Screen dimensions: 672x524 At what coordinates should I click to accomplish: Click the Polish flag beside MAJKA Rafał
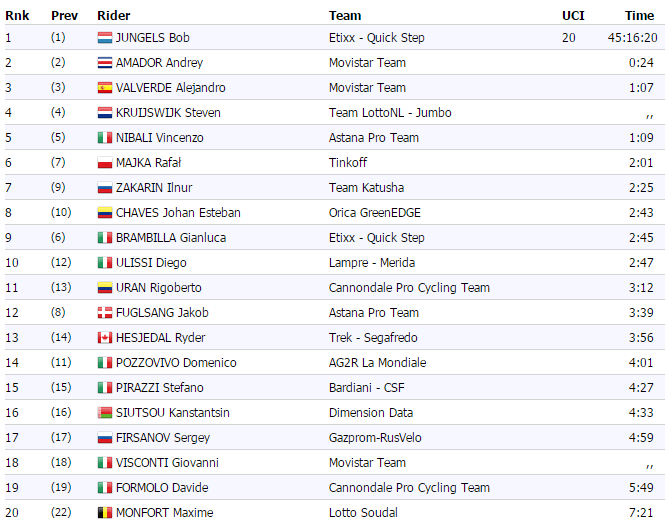(104, 163)
